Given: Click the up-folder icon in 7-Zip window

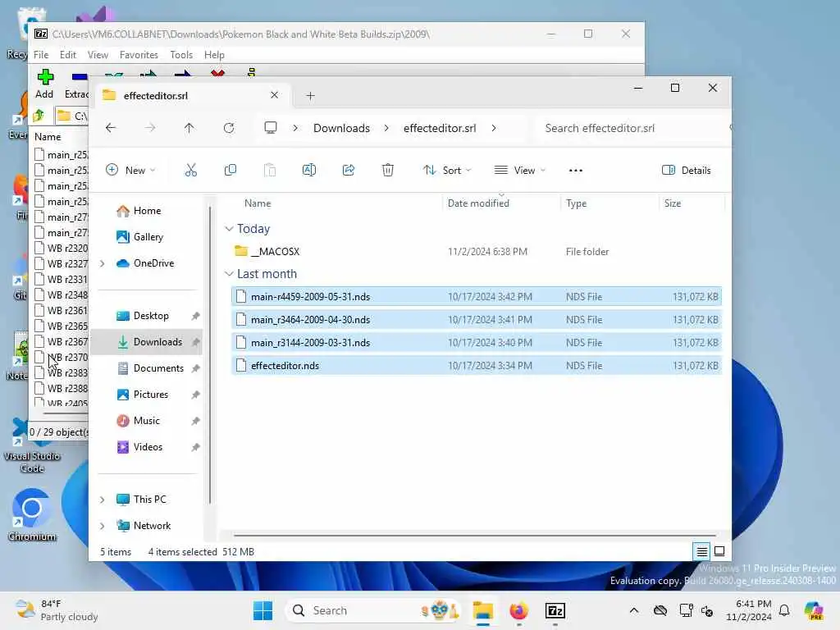Looking at the screenshot, I should 39,116.
